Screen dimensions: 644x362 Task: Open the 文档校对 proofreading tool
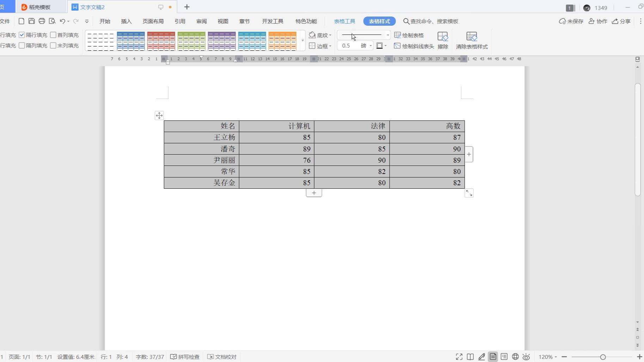(222, 357)
